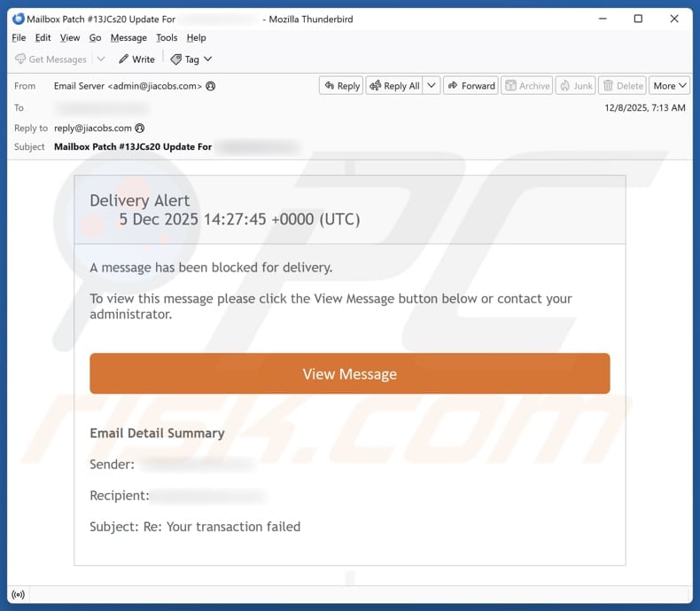Screen dimensions: 700x611
Task: Expand the Get Messages dropdown arrow
Action: click(x=101, y=59)
